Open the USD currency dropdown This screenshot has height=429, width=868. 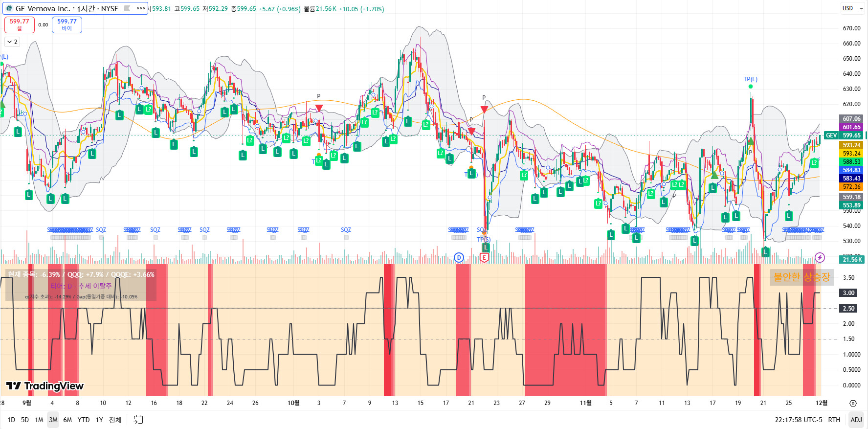pyautogui.click(x=852, y=8)
